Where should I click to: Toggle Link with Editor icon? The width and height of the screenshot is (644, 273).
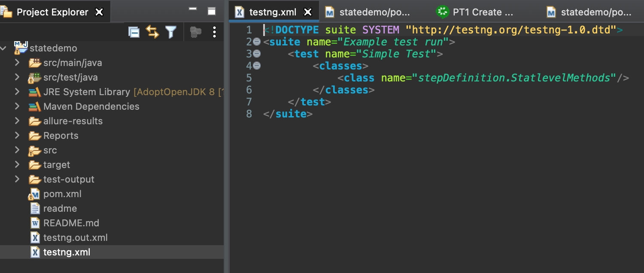pos(152,32)
